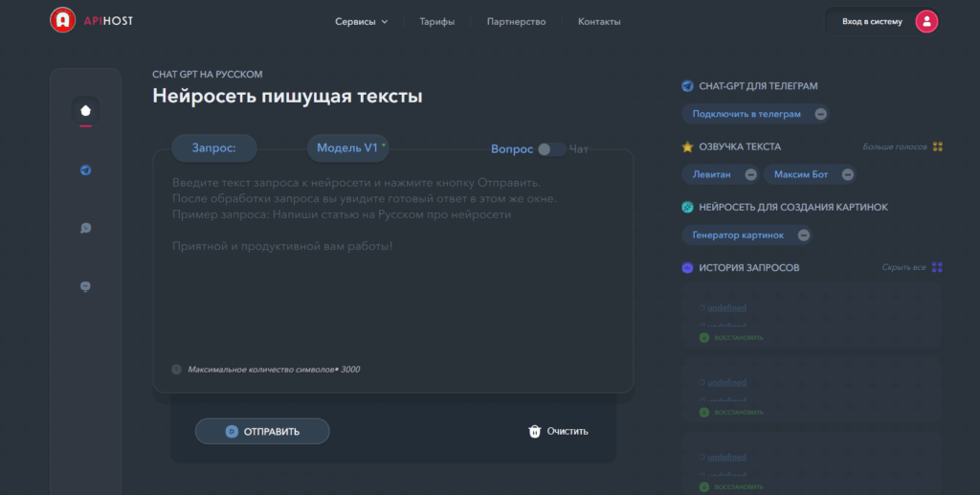This screenshot has width=980, height=495.
Task: Expand the Сервисы dropdown menu
Action: [361, 21]
